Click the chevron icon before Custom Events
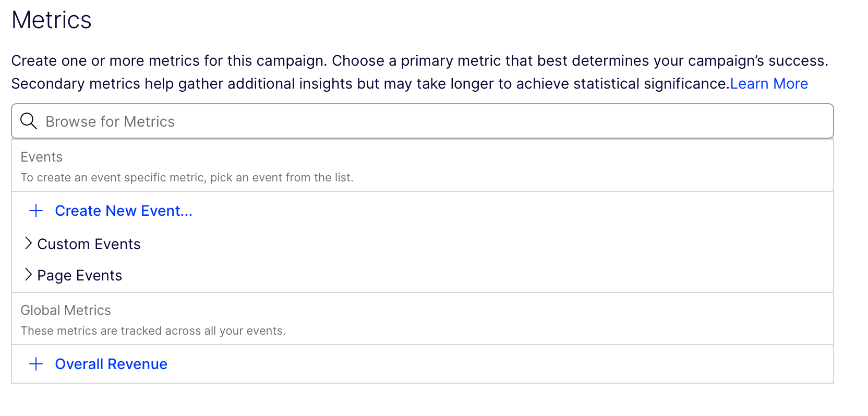The width and height of the screenshot is (868, 416). click(x=29, y=243)
